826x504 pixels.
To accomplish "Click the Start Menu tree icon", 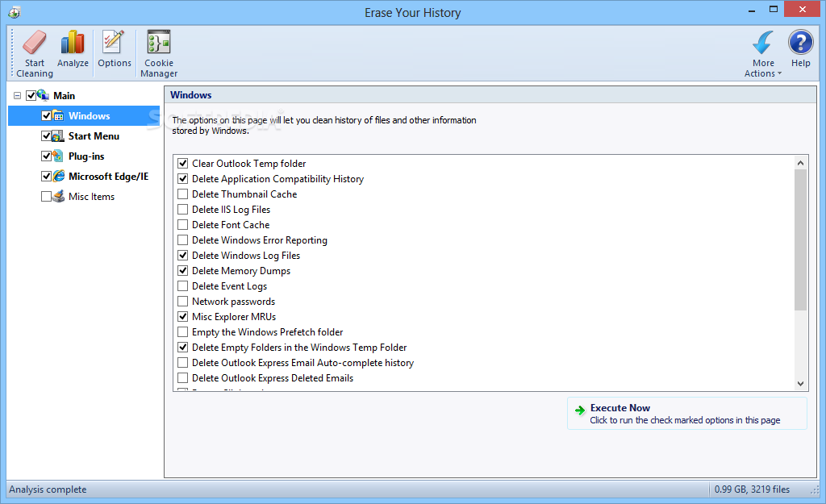I will coord(58,135).
